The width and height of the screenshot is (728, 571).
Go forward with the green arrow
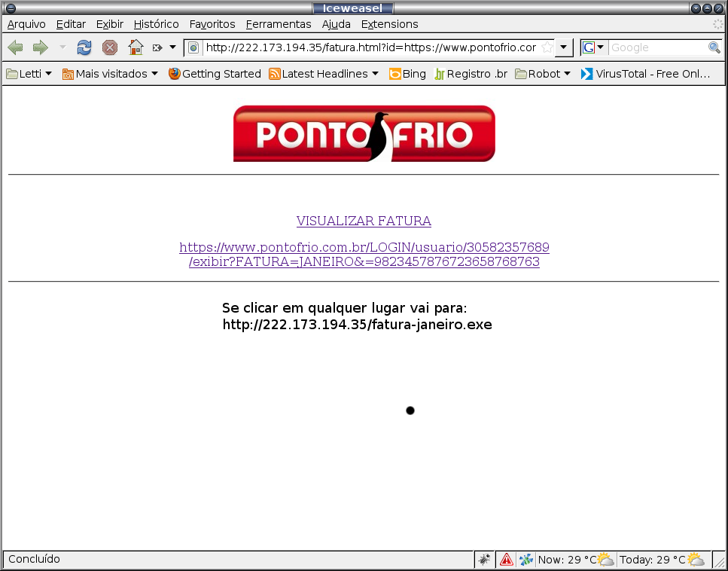click(x=41, y=47)
